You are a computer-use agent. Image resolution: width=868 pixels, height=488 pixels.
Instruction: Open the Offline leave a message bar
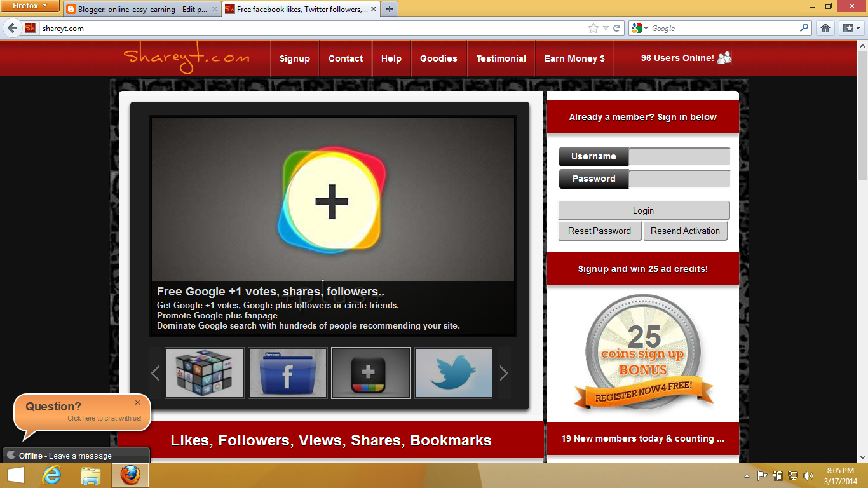[76, 455]
